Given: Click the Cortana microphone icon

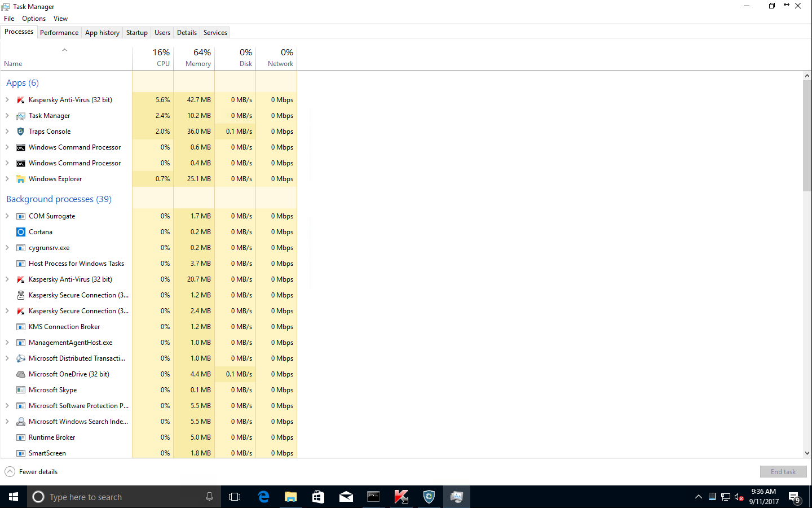Looking at the screenshot, I should click(209, 497).
